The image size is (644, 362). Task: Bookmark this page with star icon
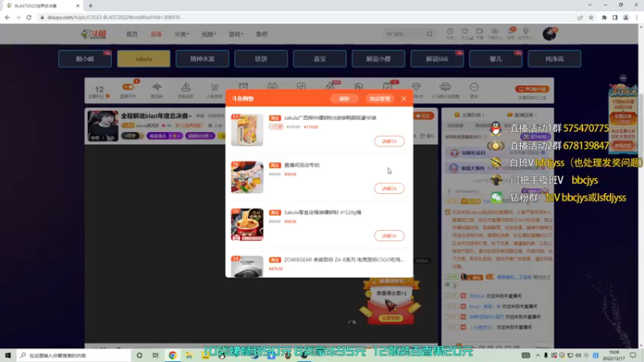click(x=591, y=17)
